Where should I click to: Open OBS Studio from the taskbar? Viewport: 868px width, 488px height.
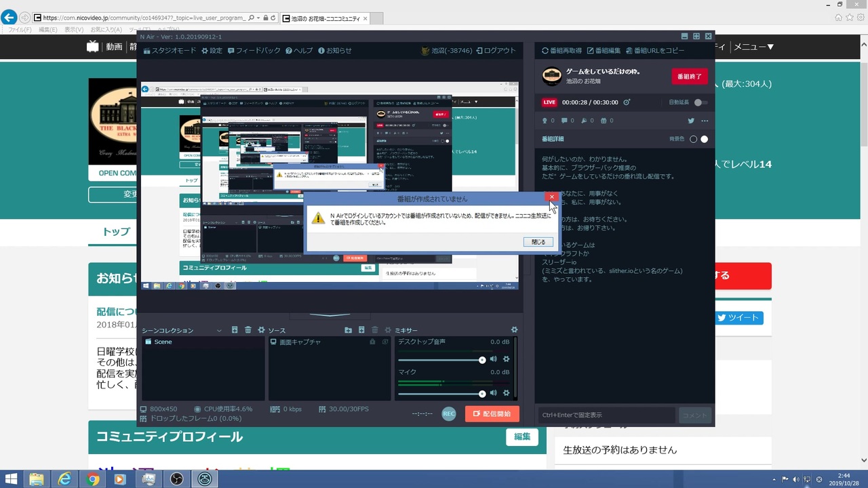176,479
